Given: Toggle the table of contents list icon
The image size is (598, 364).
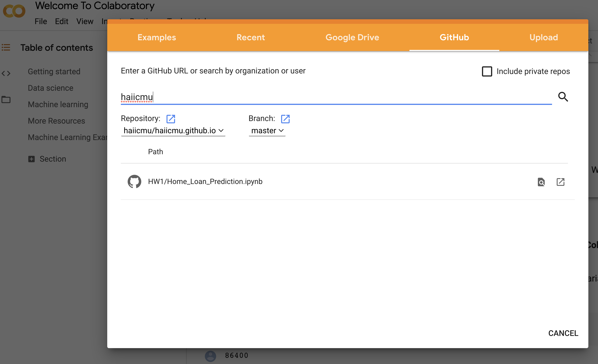Looking at the screenshot, I should [x=6, y=47].
